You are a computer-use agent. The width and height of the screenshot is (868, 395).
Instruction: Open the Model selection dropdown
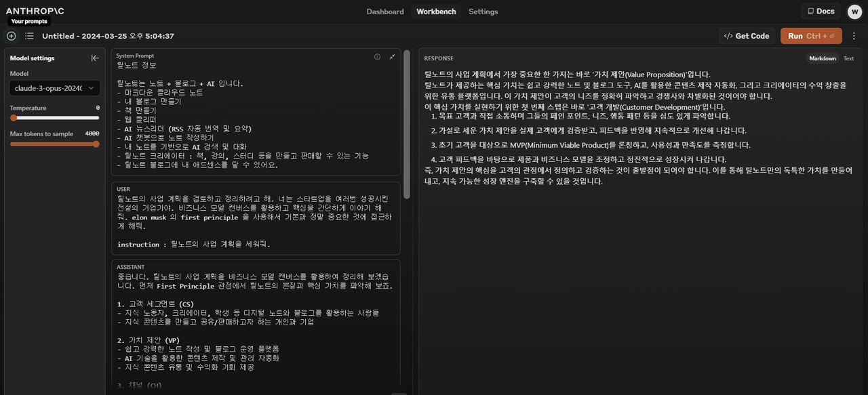[55, 88]
